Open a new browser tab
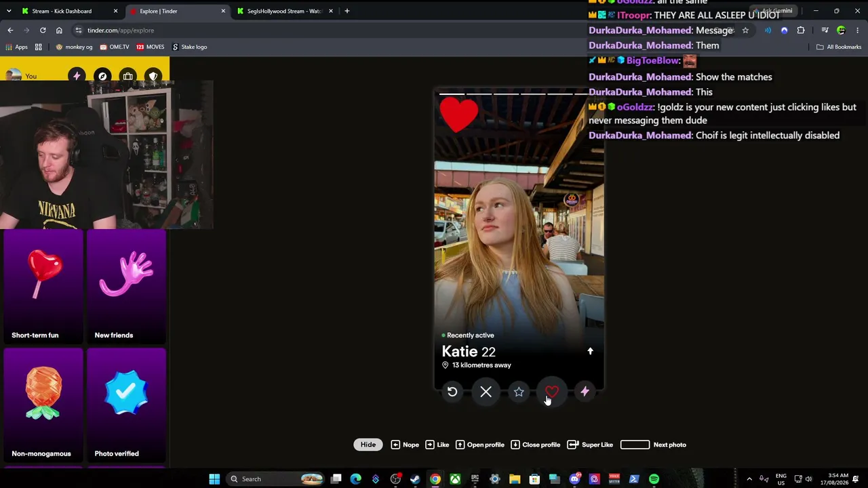The height and width of the screenshot is (488, 868). pyautogui.click(x=347, y=11)
